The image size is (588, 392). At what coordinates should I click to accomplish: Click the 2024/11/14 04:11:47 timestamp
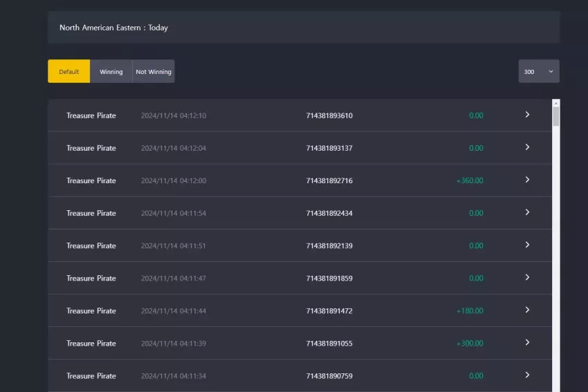pos(174,279)
